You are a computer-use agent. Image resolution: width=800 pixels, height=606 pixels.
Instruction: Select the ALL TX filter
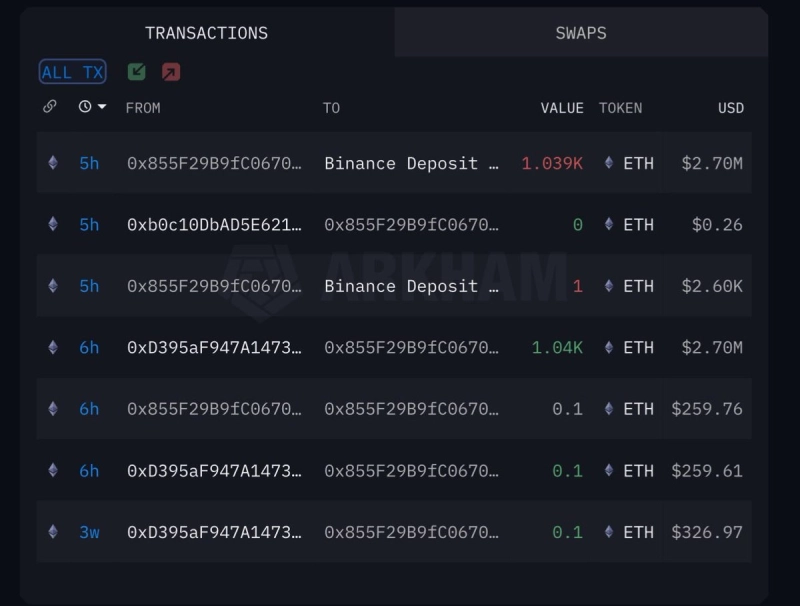click(x=72, y=72)
